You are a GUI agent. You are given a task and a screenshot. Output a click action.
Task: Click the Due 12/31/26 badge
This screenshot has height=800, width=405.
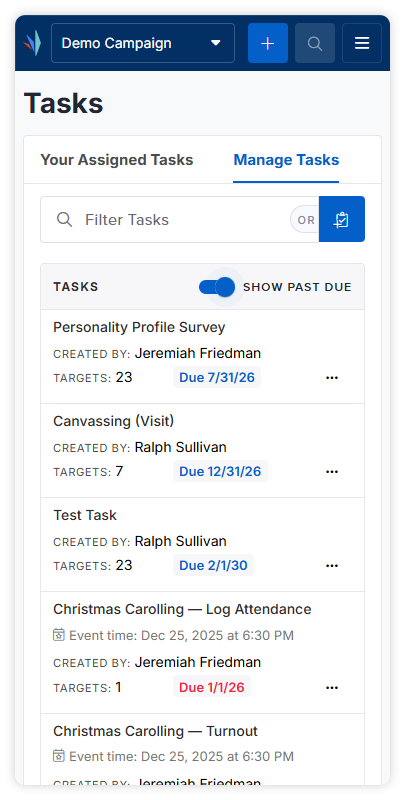tap(220, 471)
